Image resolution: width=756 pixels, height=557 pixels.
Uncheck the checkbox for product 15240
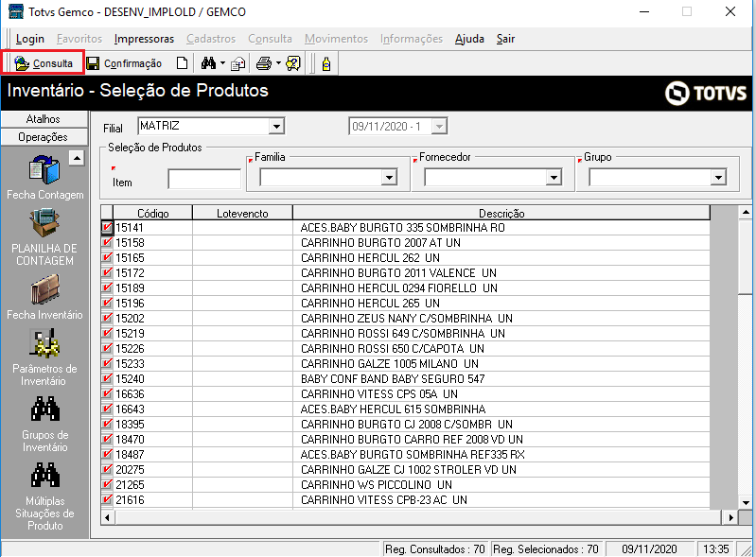tap(107, 378)
